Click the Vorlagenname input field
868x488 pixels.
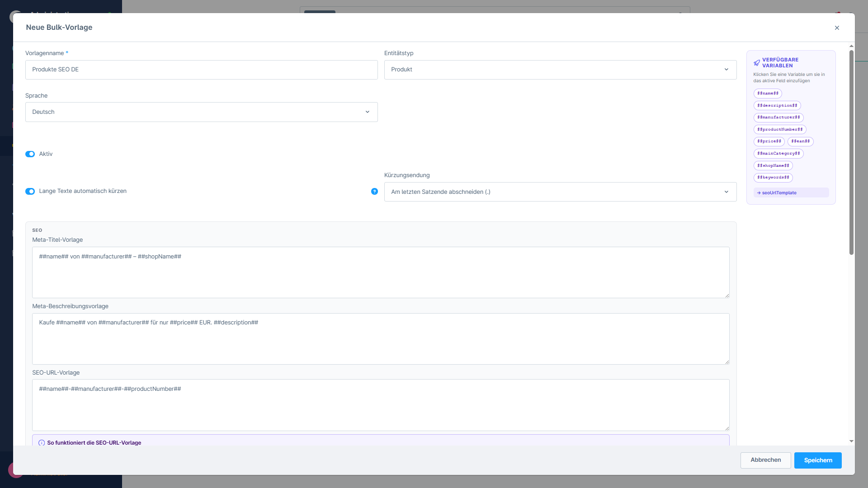pos(201,70)
